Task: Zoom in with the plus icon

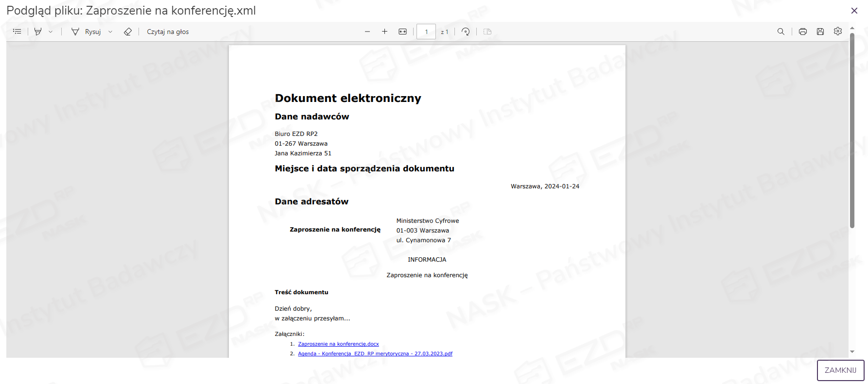Action: coord(384,32)
